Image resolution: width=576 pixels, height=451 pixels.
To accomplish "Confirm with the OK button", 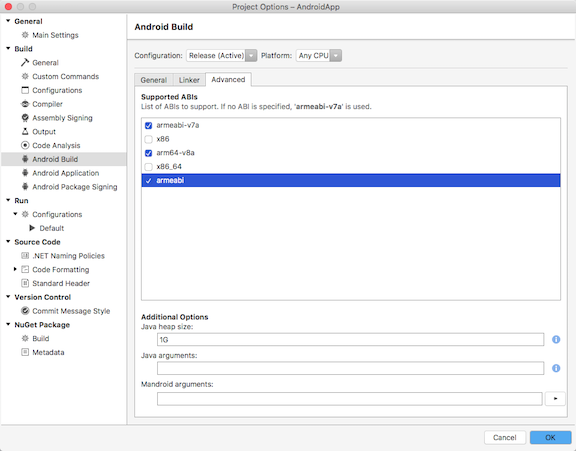I will 550,437.
